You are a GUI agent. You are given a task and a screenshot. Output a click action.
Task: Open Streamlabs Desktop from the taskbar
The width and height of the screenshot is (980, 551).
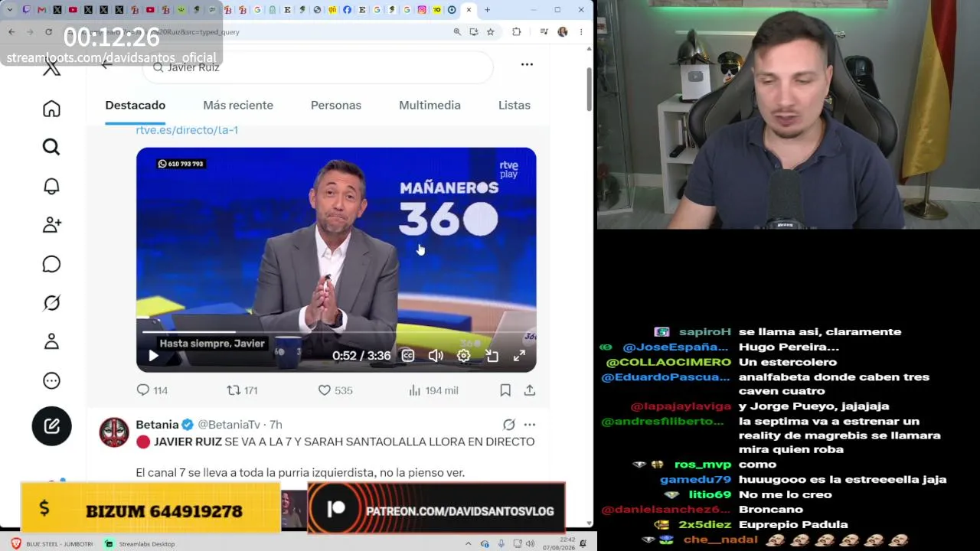140,544
